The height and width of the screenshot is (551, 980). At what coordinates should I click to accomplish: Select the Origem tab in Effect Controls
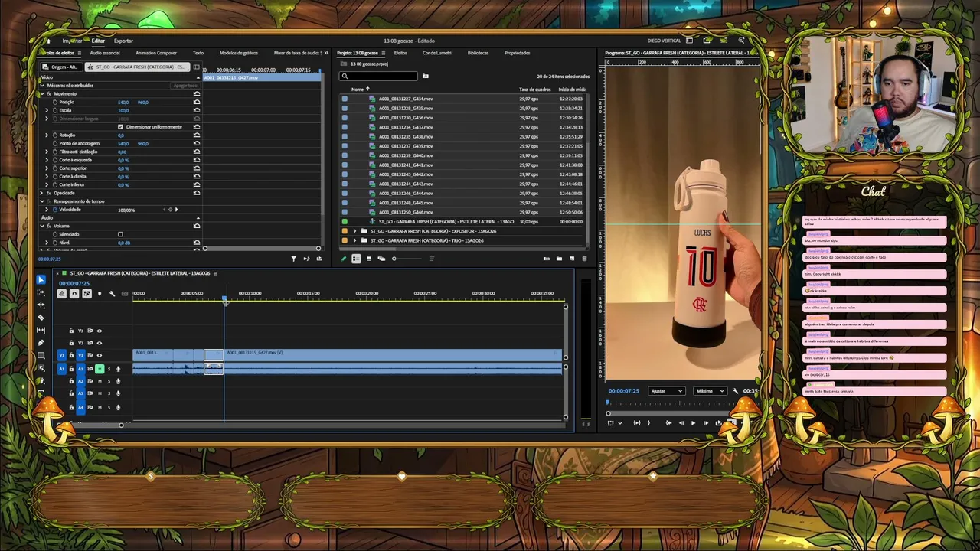click(x=61, y=67)
